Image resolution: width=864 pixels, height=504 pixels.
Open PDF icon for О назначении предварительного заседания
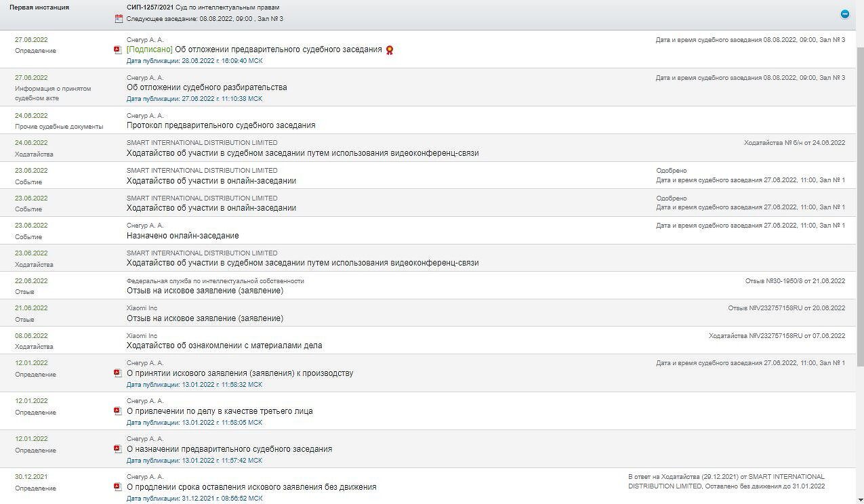(x=117, y=449)
